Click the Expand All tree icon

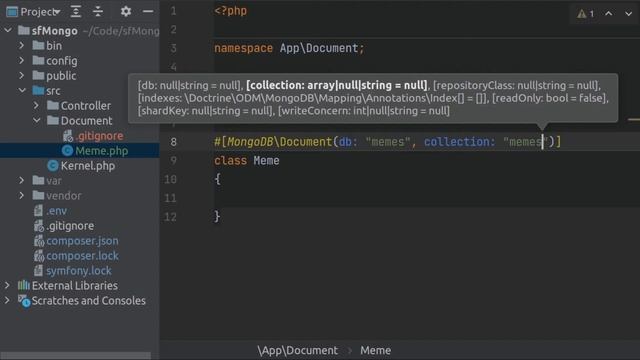pyautogui.click(x=76, y=11)
